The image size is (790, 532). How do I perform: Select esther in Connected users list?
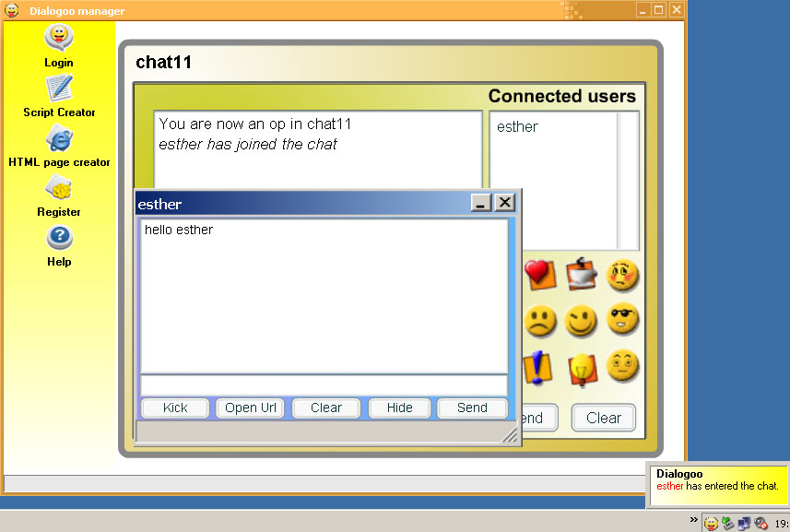point(517,127)
